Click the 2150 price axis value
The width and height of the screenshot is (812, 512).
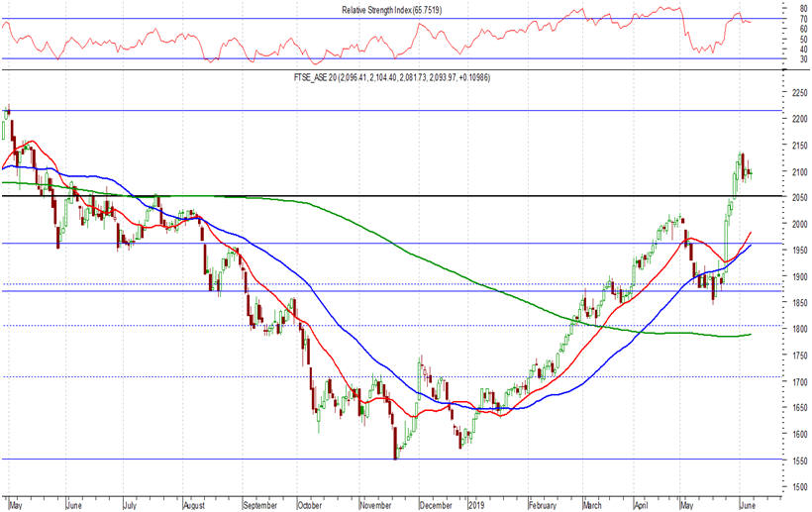(x=799, y=146)
